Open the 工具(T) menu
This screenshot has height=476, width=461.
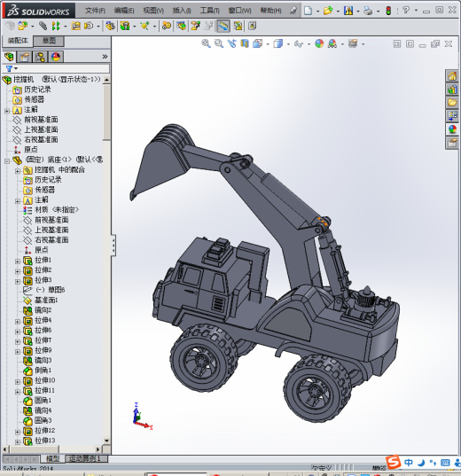pos(209,11)
